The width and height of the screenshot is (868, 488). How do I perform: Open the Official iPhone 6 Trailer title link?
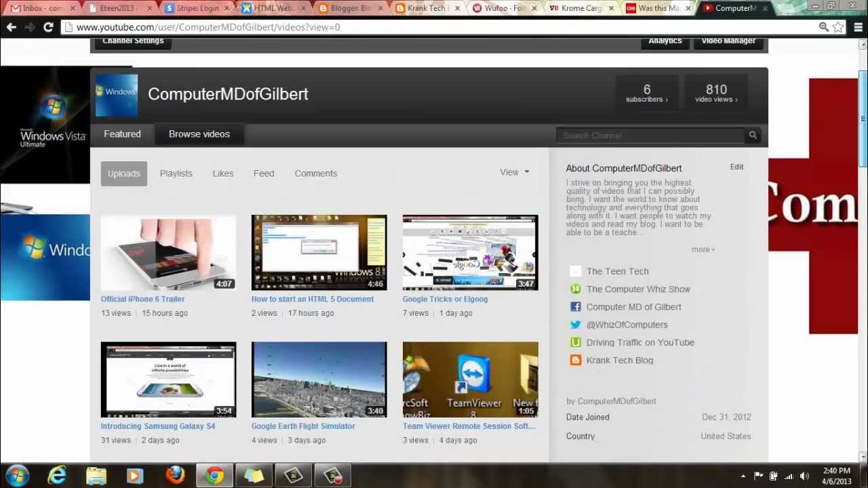(x=142, y=299)
